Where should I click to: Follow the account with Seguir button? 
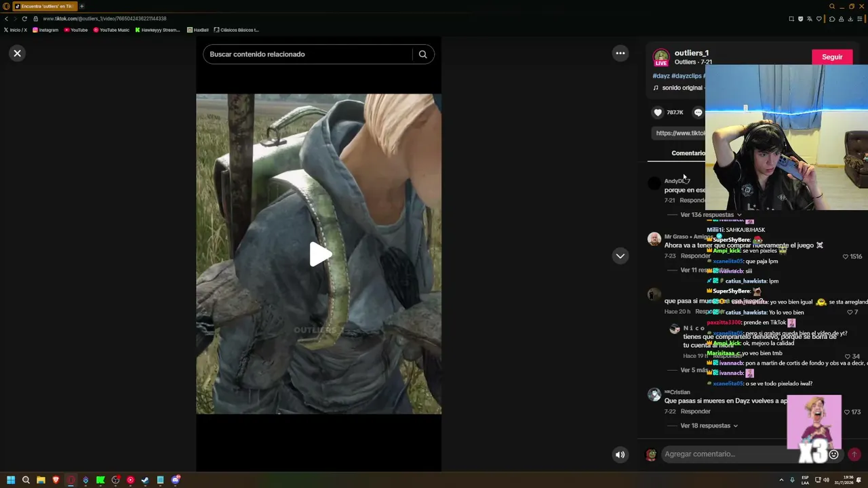[x=832, y=57]
